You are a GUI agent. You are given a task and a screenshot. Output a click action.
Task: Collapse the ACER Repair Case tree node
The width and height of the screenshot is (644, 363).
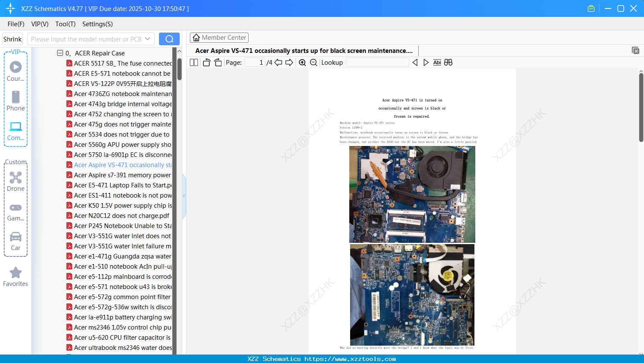60,53
